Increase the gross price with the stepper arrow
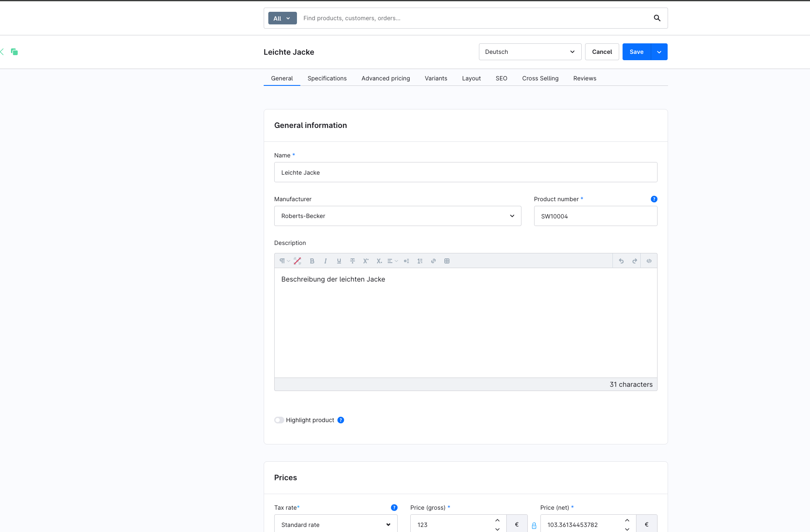The width and height of the screenshot is (810, 532). pos(497,520)
